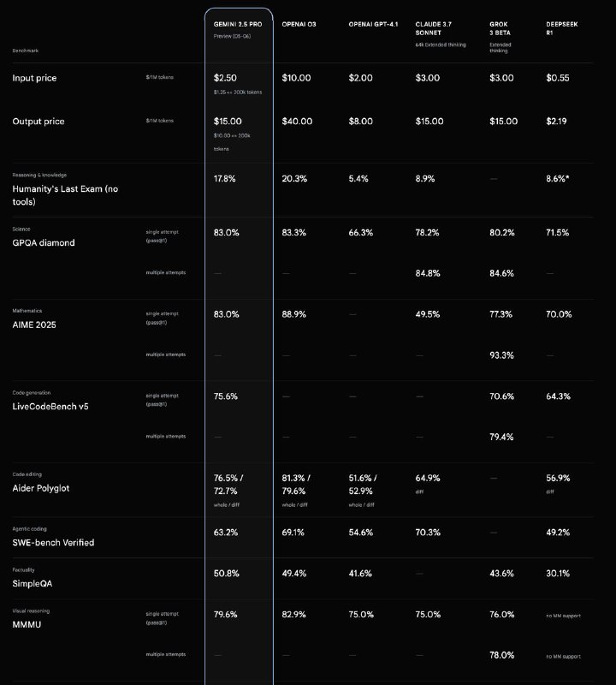The width and height of the screenshot is (616, 685).
Task: Click the OpenAI o3 column header
Action: click(299, 25)
